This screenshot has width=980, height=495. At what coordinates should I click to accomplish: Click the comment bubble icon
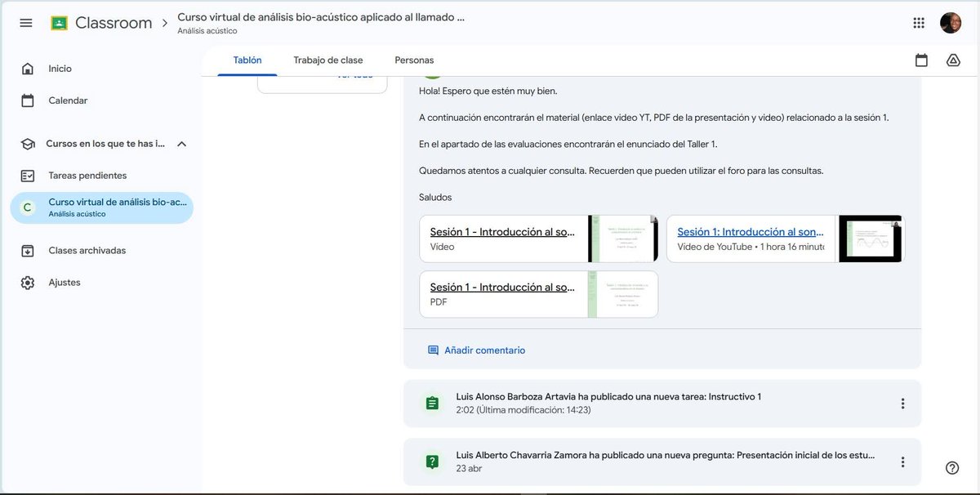tap(433, 350)
